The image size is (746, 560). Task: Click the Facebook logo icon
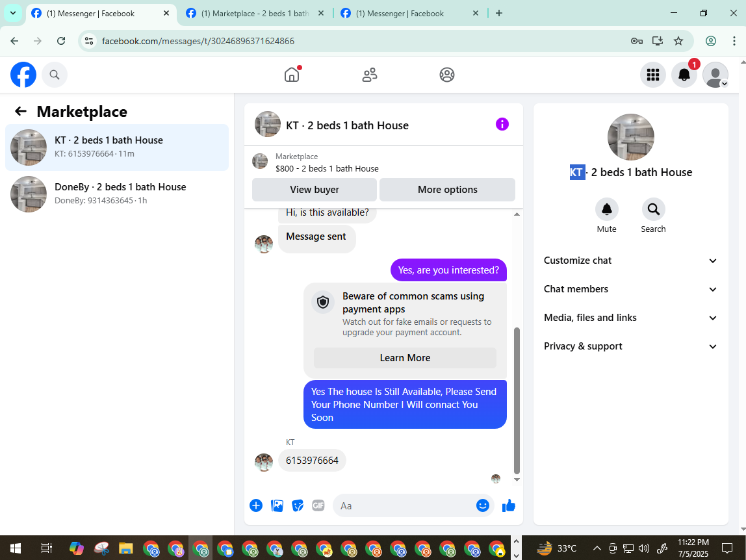(23, 75)
